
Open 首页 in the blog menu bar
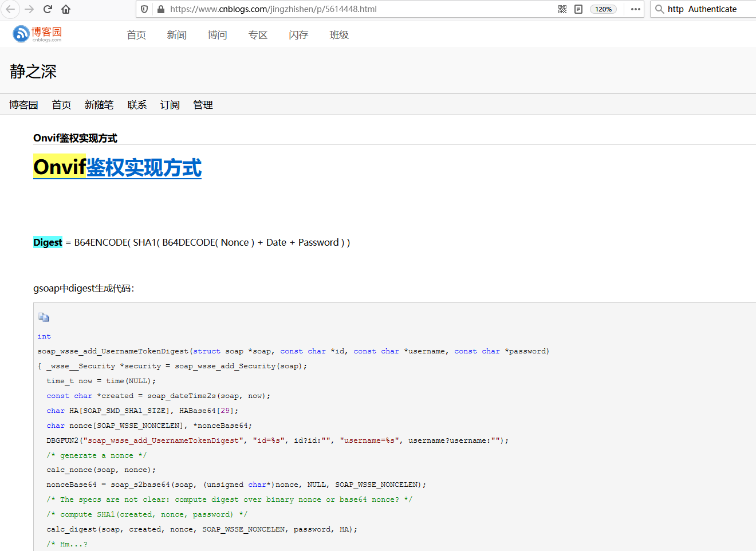pos(61,105)
